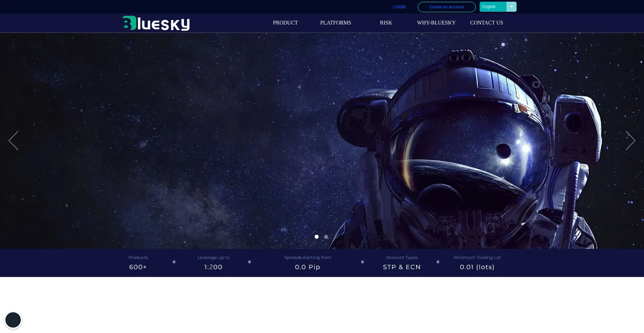Image resolution: width=644 pixels, height=333 pixels.
Task: Click the astronaut helmet banner image
Action: pos(470,144)
